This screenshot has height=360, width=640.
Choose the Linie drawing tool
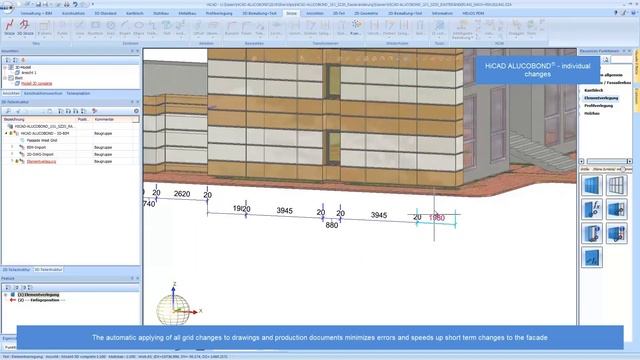click(80, 28)
